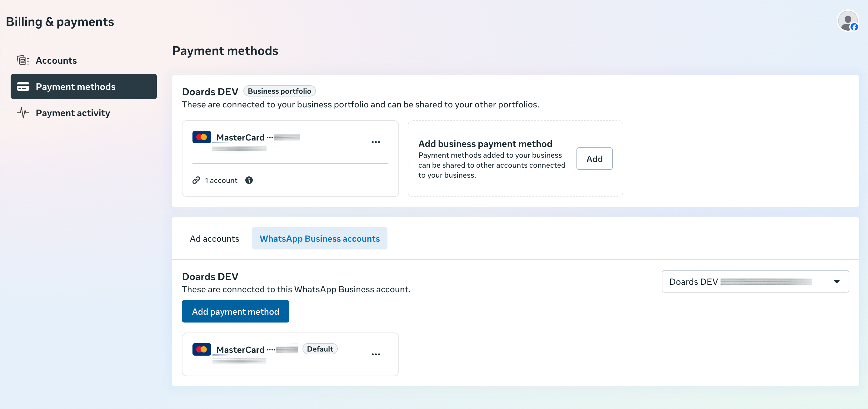Click the info icon beside 1 account
This screenshot has width=868, height=409.
point(249,180)
